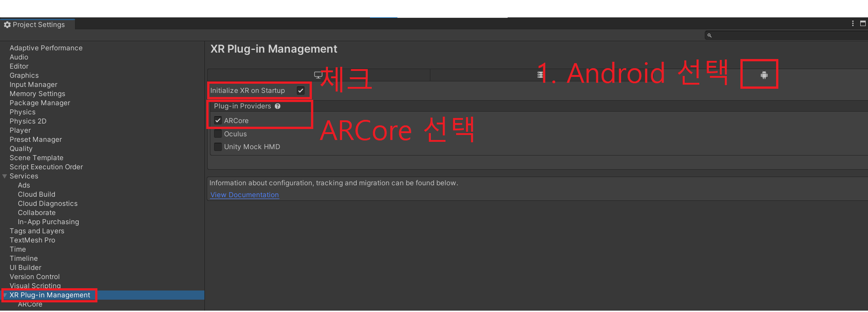
Task: Open Visual Scripting settings
Action: point(35,286)
